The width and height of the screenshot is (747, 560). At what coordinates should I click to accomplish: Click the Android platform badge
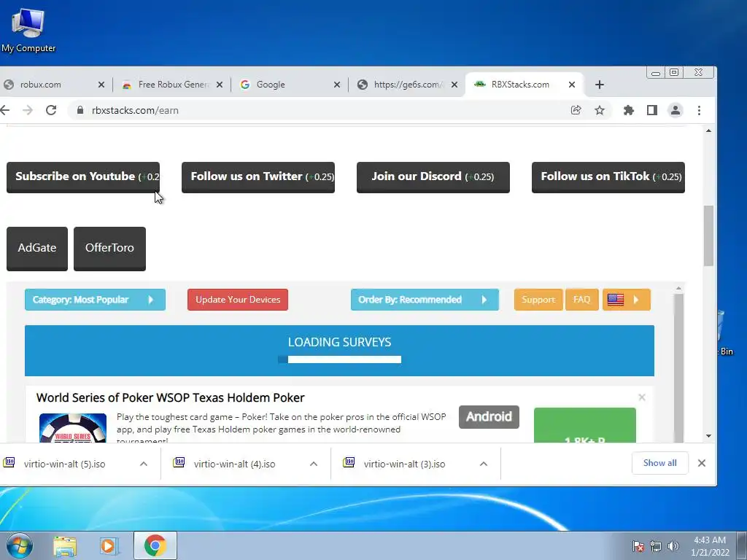click(489, 416)
